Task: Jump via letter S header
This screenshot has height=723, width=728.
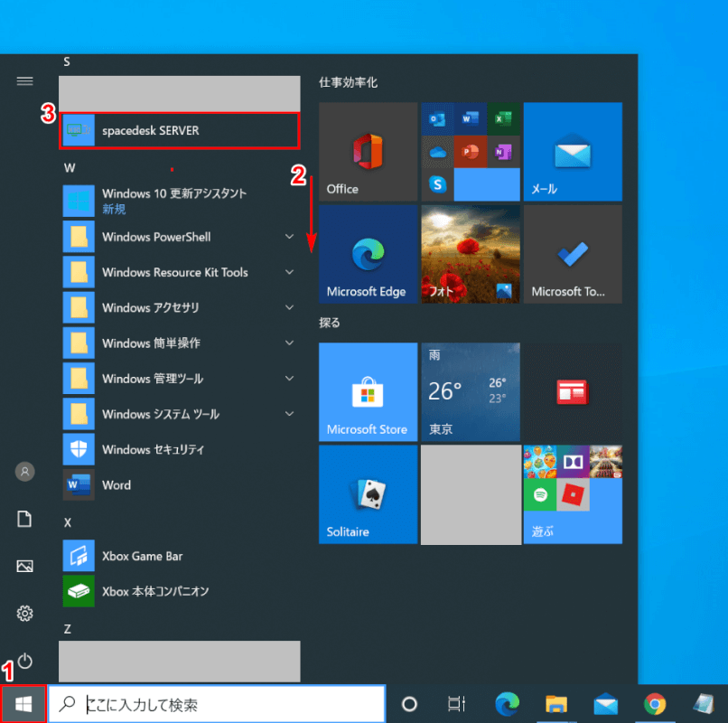Action: [x=67, y=61]
